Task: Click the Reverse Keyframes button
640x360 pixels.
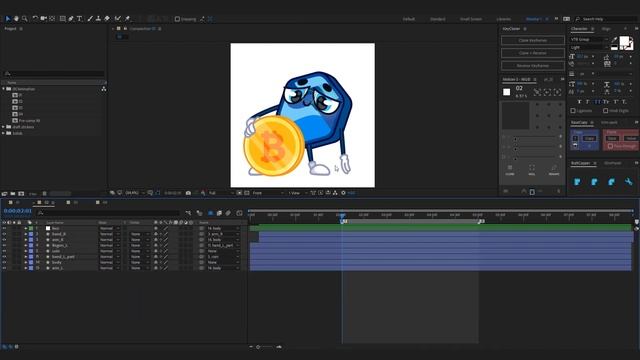Action: tap(533, 66)
